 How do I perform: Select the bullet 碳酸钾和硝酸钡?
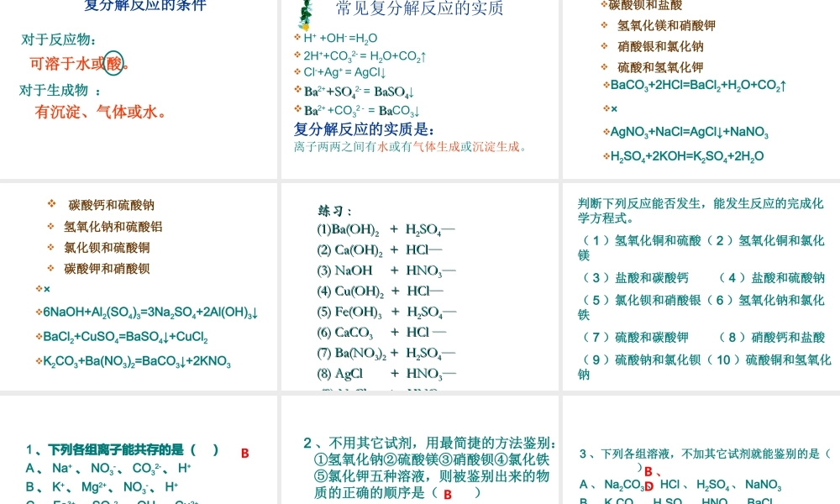(108, 268)
